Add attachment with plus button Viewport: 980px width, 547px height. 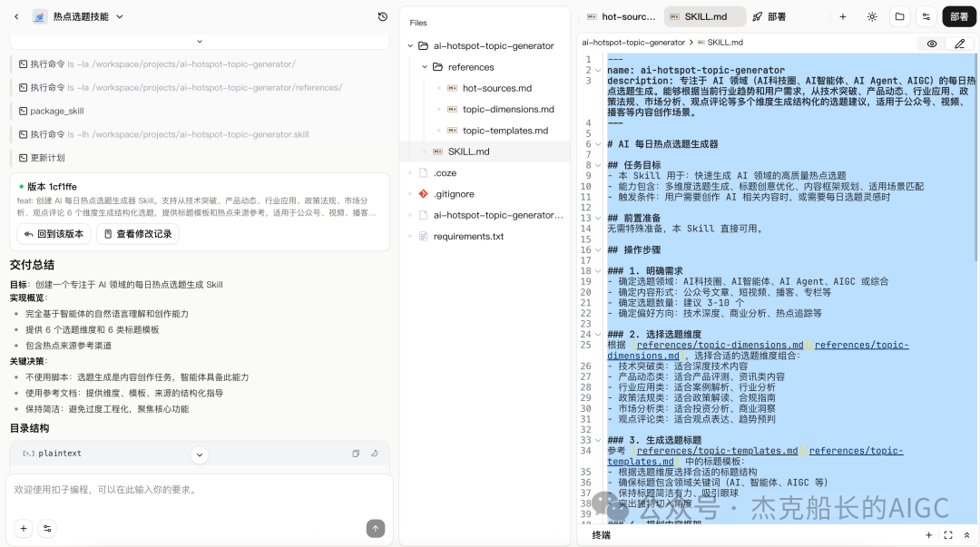click(x=23, y=528)
